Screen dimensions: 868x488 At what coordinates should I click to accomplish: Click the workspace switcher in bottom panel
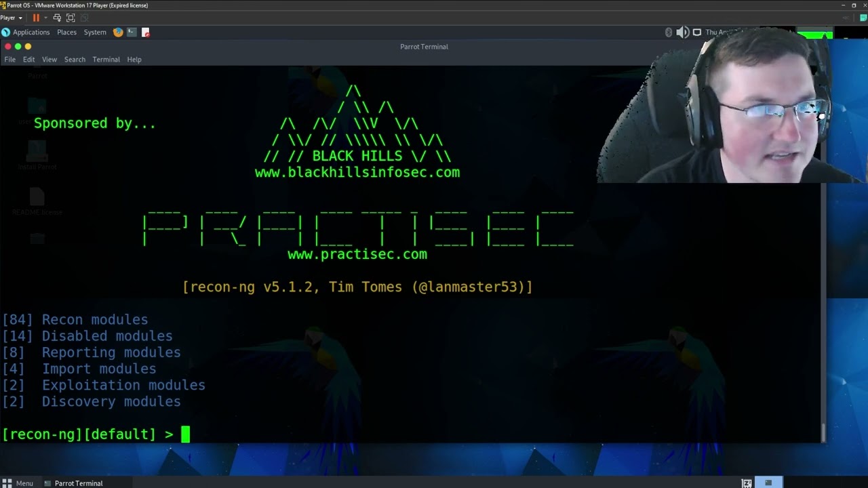768,483
